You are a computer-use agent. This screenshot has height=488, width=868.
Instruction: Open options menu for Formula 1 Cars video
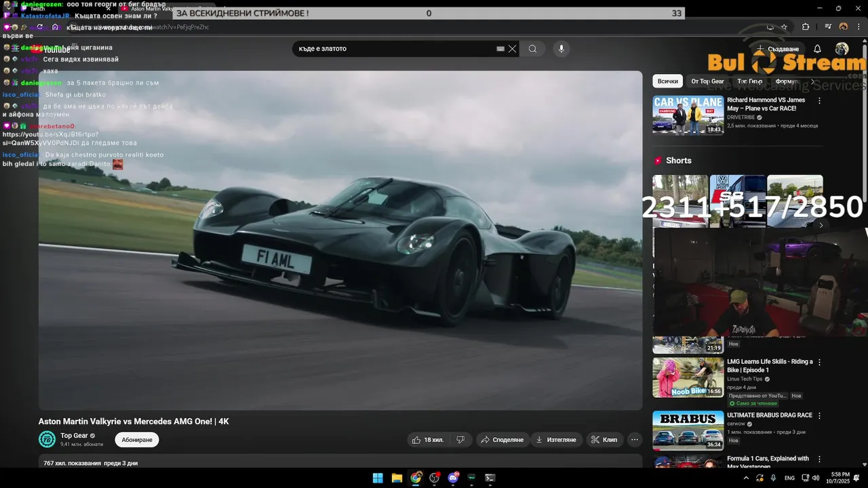coord(819,459)
